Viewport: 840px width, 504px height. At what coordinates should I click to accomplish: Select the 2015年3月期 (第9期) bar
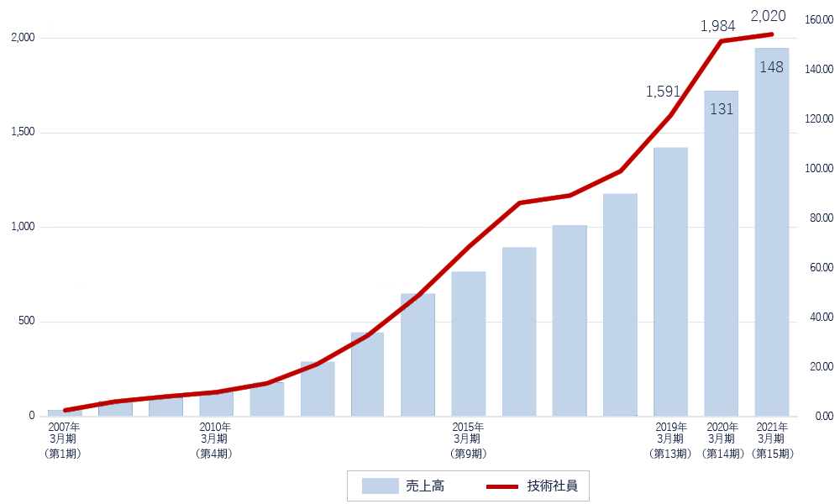[469, 344]
